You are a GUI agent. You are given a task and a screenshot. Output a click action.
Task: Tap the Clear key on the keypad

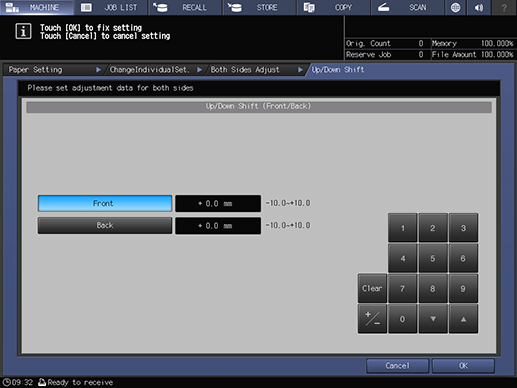(372, 288)
